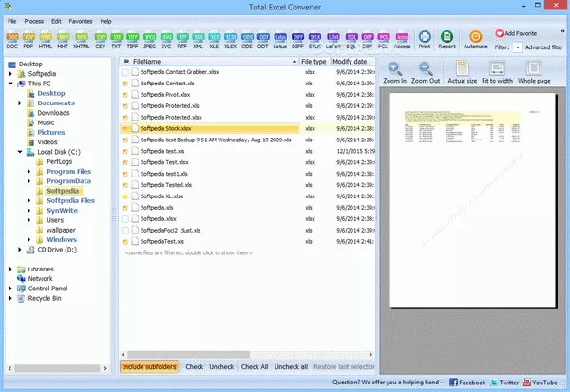Zoom In on the preview
This screenshot has height=392, width=570.
click(x=395, y=72)
